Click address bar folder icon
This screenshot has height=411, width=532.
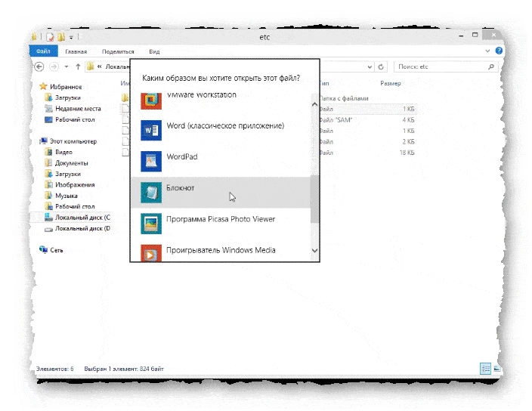(x=90, y=66)
